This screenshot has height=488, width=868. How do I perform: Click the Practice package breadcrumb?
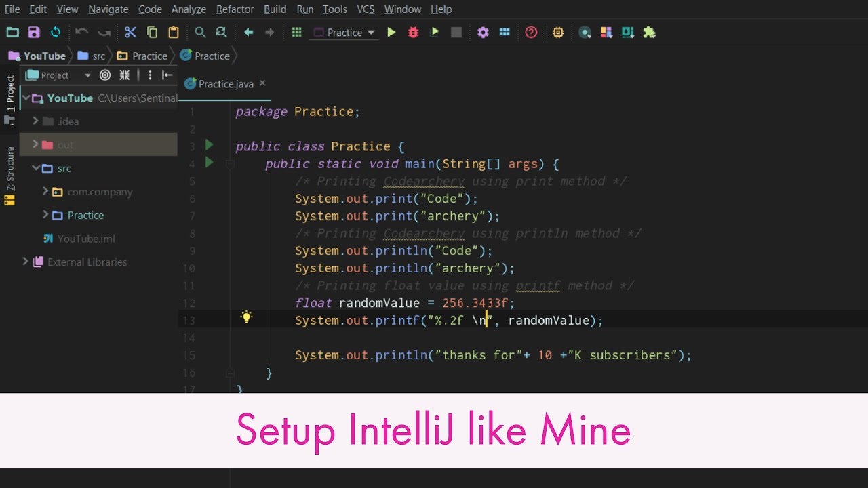tap(142, 56)
